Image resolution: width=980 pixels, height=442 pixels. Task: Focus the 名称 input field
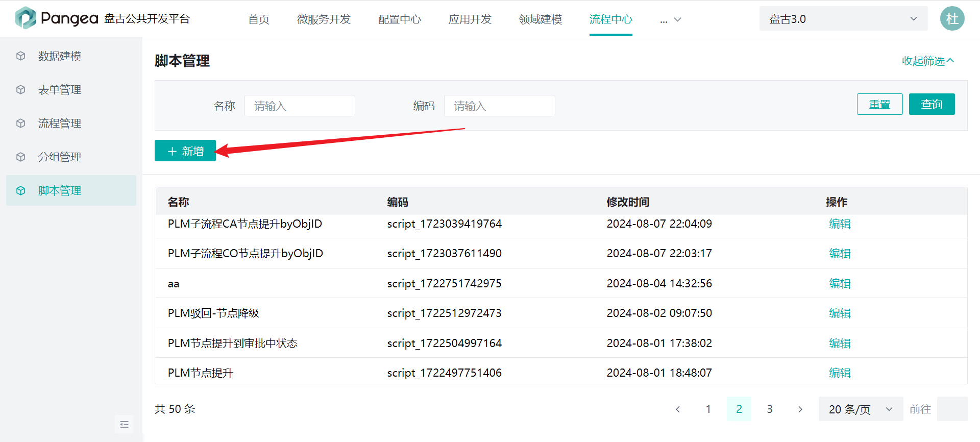pyautogui.click(x=300, y=106)
